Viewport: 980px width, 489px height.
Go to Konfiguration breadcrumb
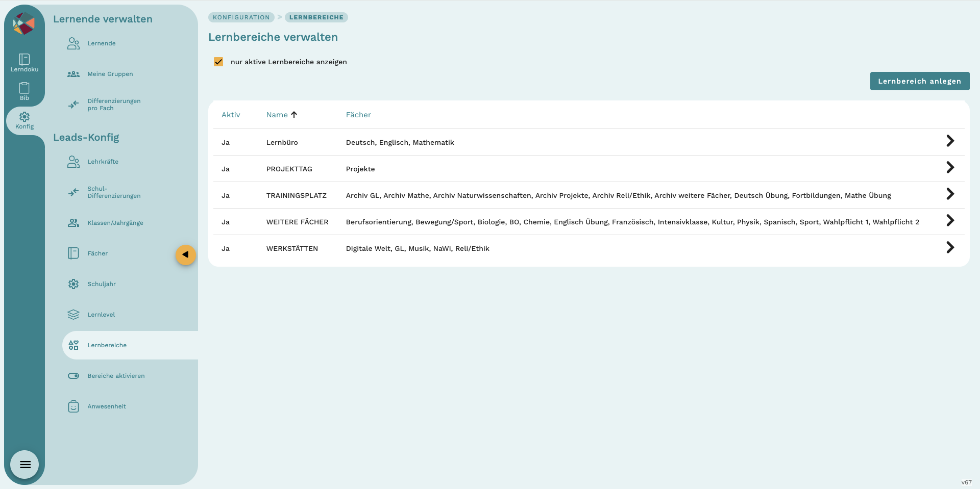tap(241, 17)
